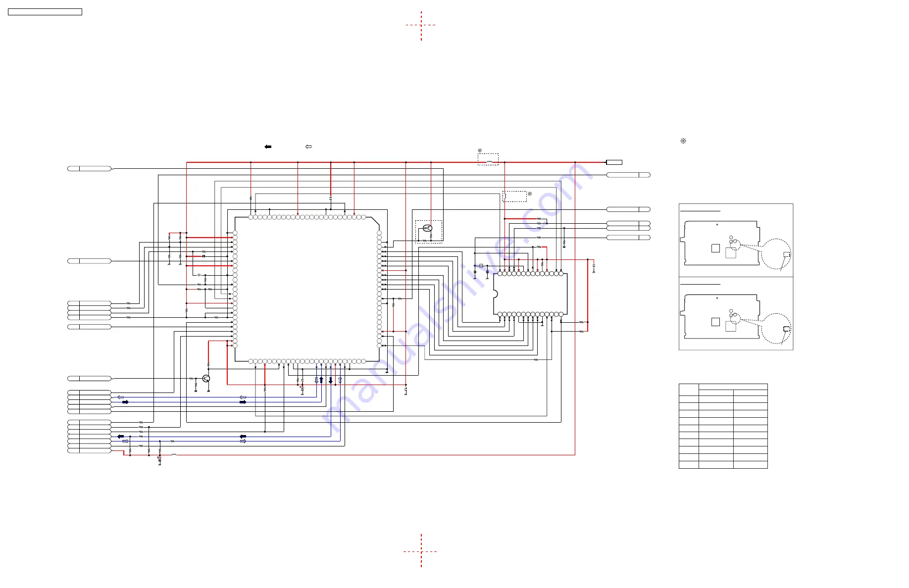Click the solid black arrow in the legend

268,147
